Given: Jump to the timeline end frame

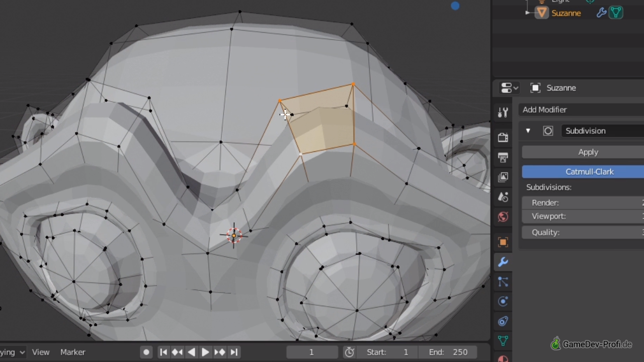Looking at the screenshot, I should (x=234, y=352).
